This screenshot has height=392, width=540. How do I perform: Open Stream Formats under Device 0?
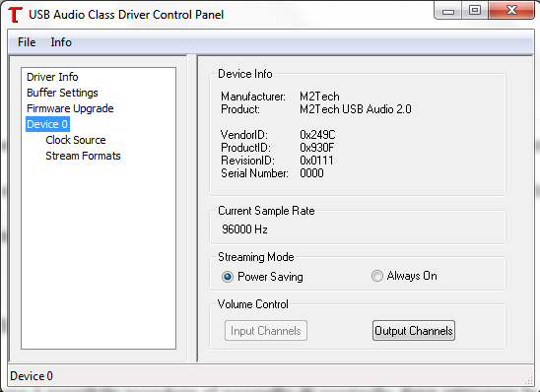coord(83,156)
